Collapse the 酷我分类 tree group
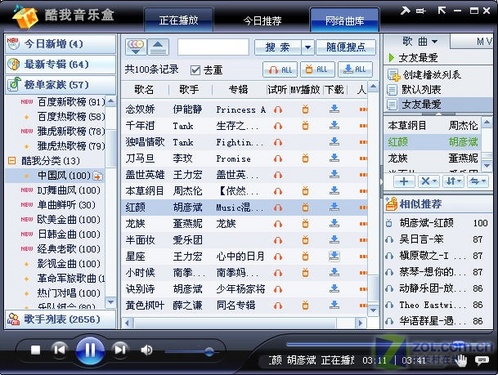Viewport: 498px width, 375px height. tap(12, 161)
